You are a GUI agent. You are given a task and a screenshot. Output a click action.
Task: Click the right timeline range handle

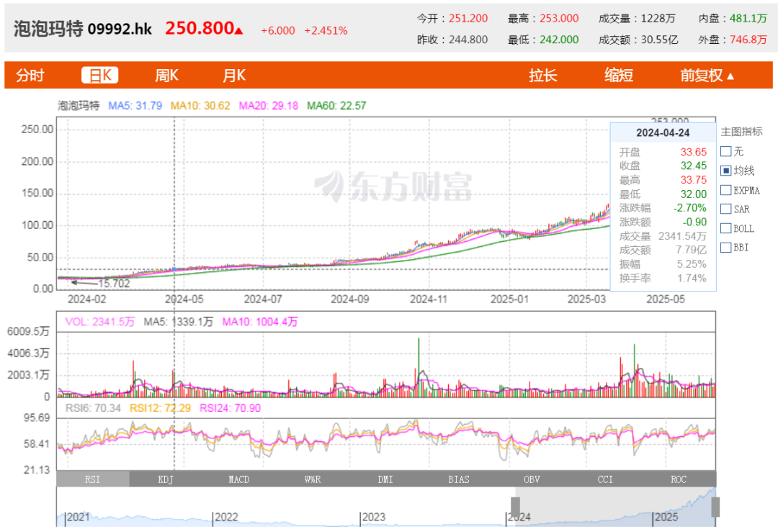[715, 507]
